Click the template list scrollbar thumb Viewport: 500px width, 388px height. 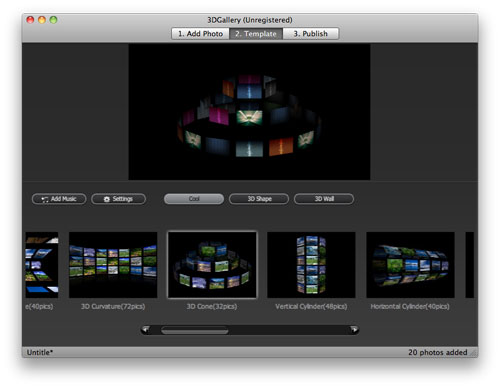click(x=195, y=330)
